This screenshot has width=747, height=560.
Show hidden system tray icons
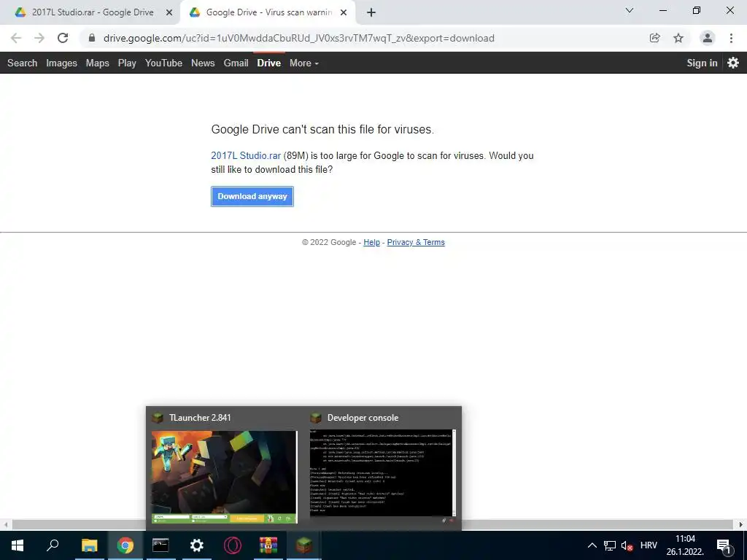pyautogui.click(x=592, y=545)
